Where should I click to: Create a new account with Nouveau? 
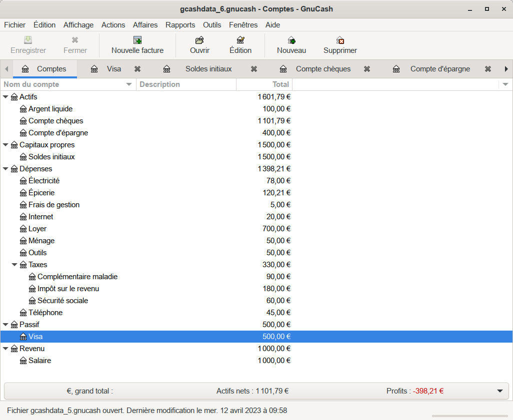[x=291, y=40]
